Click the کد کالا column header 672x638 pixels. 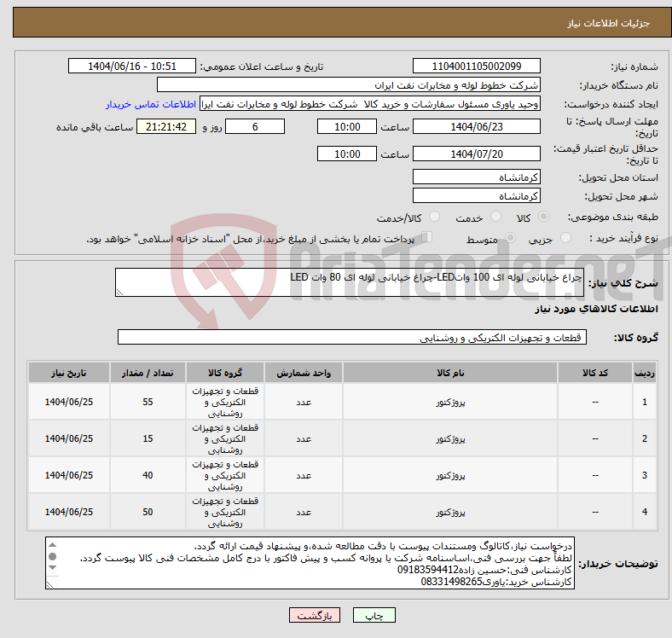coord(595,373)
